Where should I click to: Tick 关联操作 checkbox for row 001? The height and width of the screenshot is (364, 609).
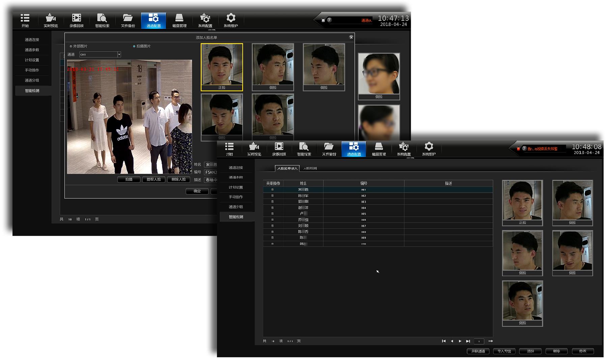coord(273,190)
